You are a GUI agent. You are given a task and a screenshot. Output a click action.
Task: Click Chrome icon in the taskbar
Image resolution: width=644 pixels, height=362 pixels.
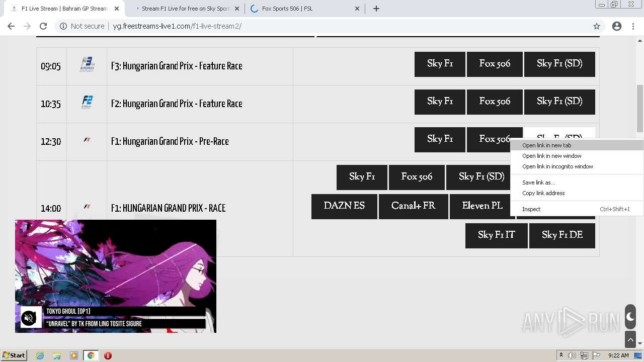click(x=91, y=355)
